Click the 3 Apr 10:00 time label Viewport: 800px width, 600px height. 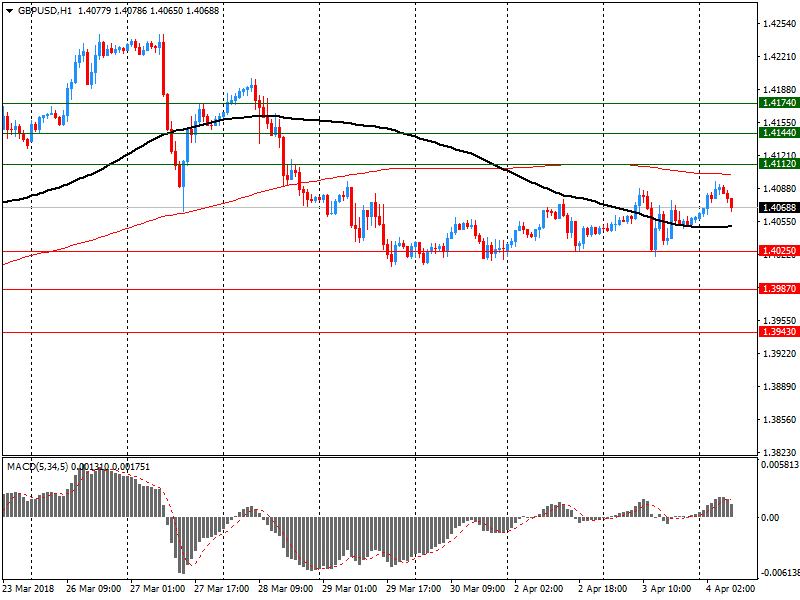[669, 589]
